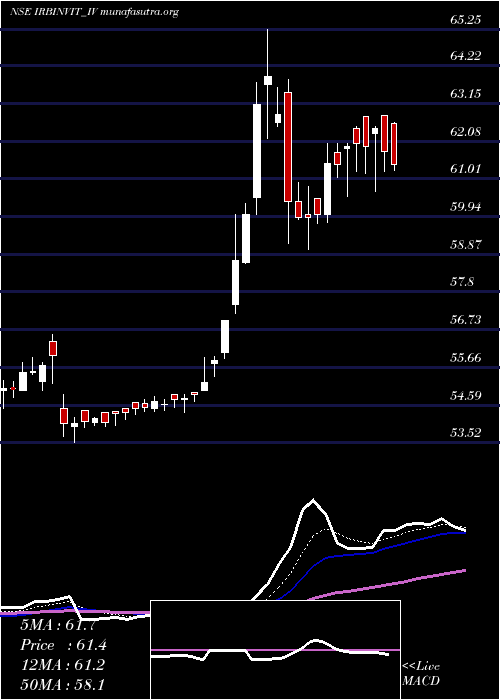The width and height of the screenshot is (500, 700).
Task: Click the NSE IRBINVIT_IV munafasutra.org chart title
Action: [94, 12]
